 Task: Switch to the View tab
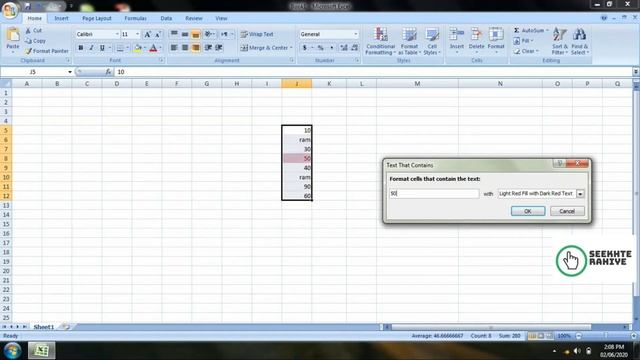pos(221,18)
